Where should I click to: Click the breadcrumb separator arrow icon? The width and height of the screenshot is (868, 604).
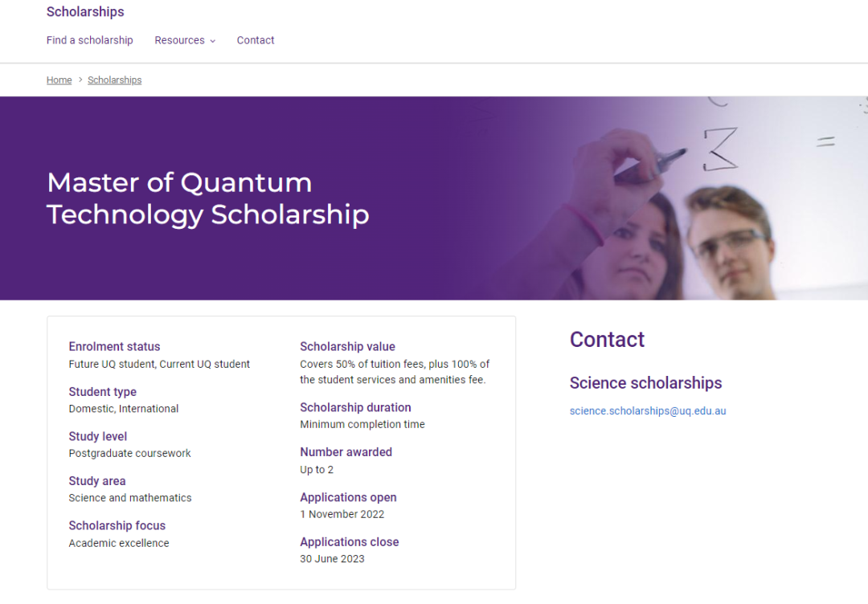click(80, 80)
